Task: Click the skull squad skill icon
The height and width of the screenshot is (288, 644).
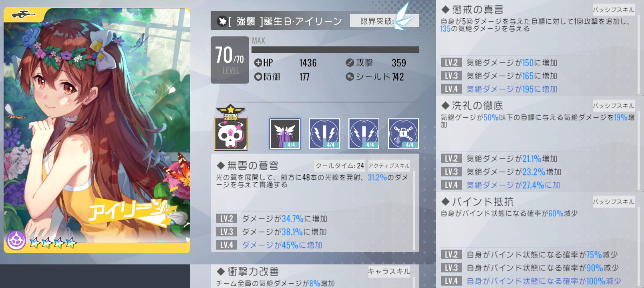Action: (231, 128)
